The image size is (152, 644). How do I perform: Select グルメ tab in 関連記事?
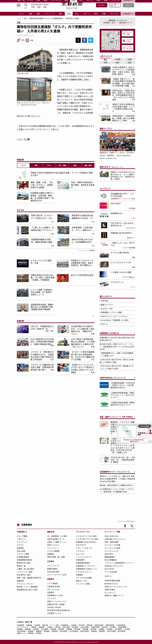(x=49, y=165)
